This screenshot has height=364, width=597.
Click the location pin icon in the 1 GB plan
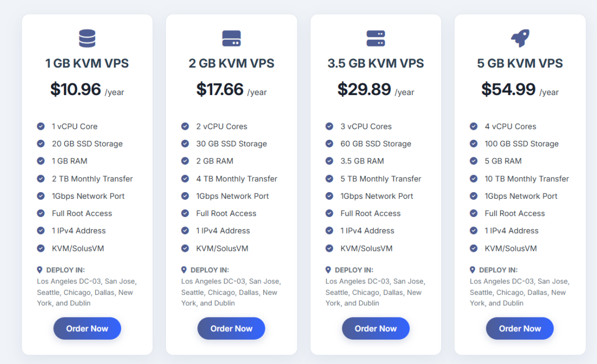[x=40, y=270]
